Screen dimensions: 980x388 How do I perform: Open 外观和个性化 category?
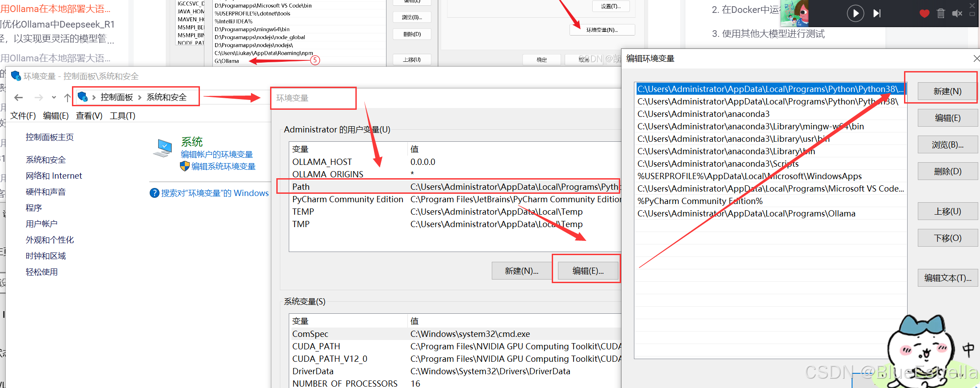50,240
